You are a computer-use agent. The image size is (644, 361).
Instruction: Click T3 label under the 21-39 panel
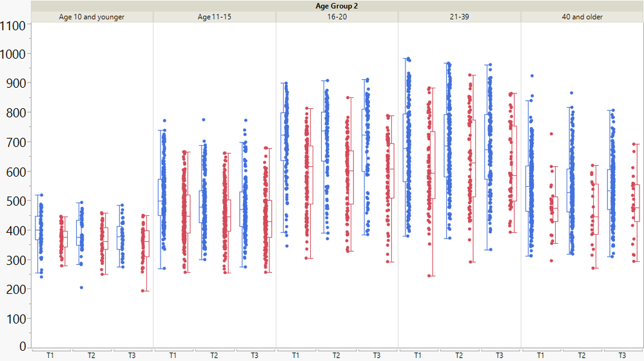[500, 355]
